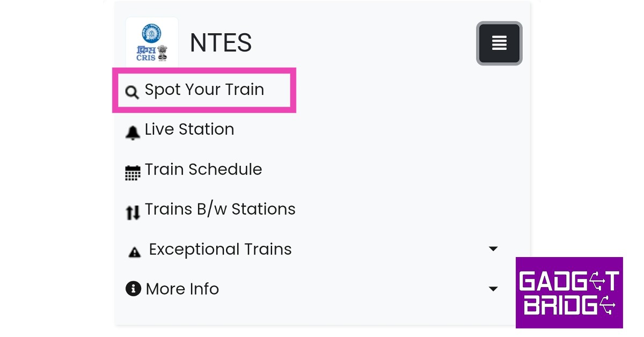Click Trains B/w Stations
This screenshot has height=337, width=644.
click(220, 209)
